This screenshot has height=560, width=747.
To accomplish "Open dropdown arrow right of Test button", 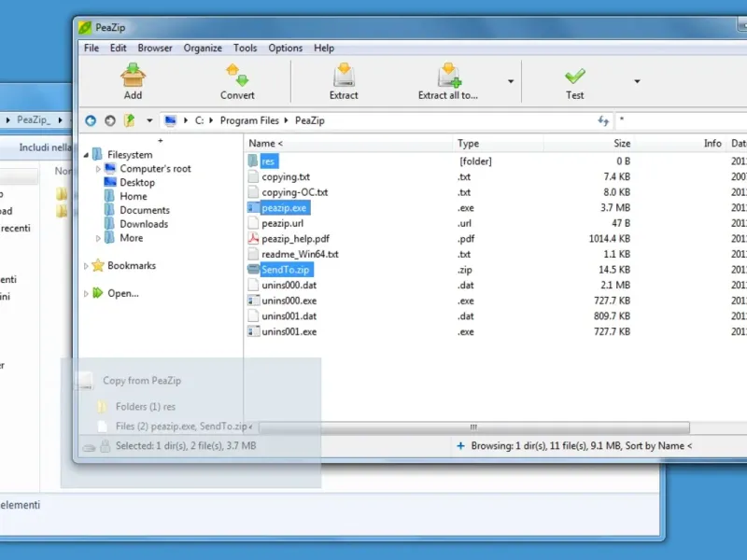I will (637, 81).
